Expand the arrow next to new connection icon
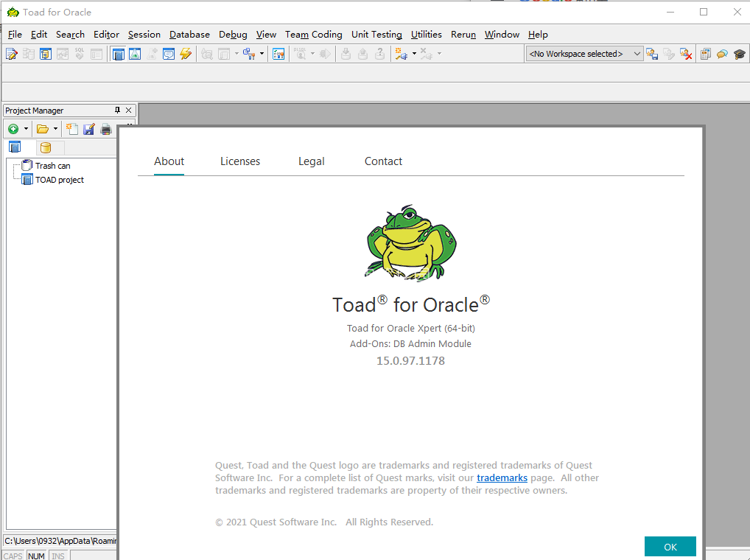 tap(414, 54)
